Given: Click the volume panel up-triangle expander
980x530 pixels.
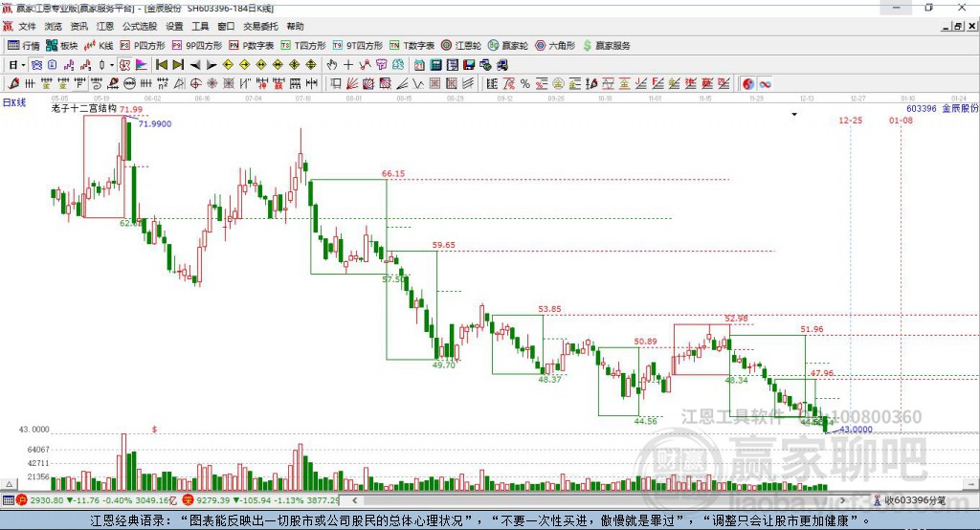Looking at the screenshot, I should 9,484.
